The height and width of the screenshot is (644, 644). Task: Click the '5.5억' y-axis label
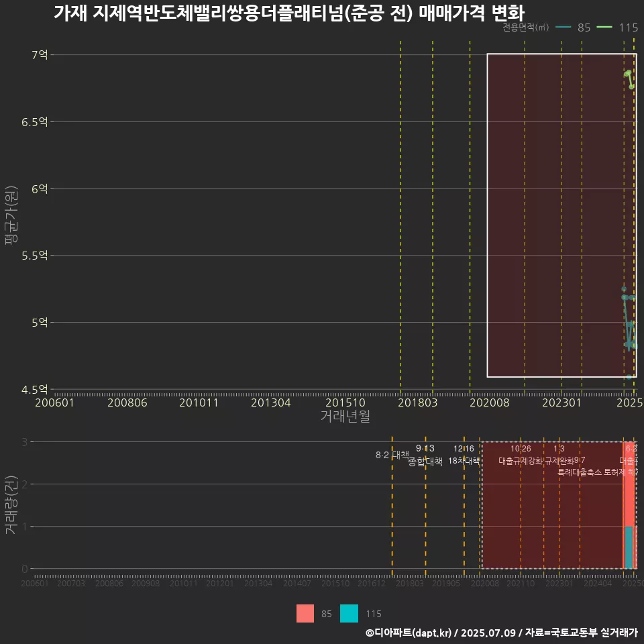pos(35,256)
